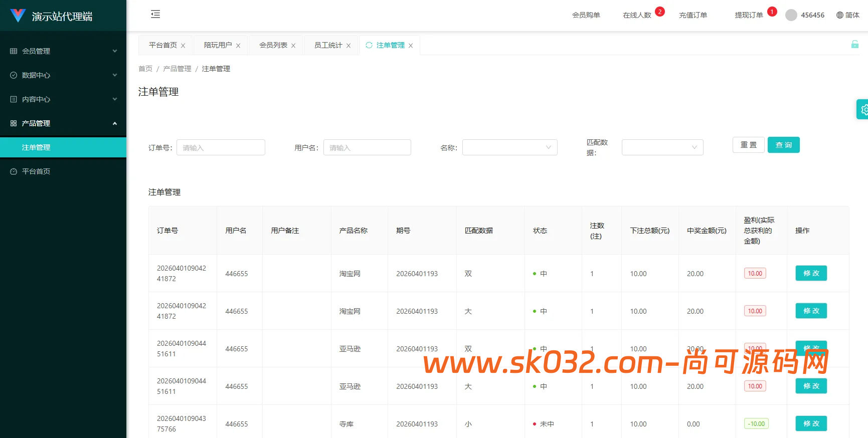The height and width of the screenshot is (438, 868).
Task: Click the 下注总额(元) column header
Action: (650, 231)
